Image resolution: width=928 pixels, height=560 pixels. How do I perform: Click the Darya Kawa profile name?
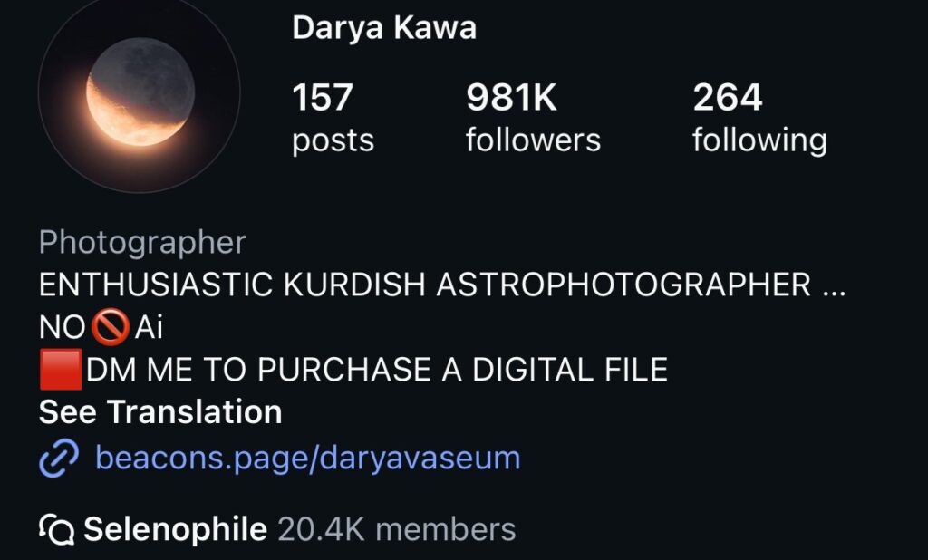[384, 28]
